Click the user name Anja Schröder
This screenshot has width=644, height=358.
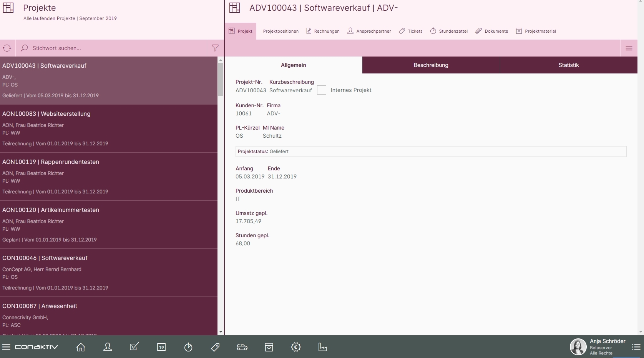point(607,341)
